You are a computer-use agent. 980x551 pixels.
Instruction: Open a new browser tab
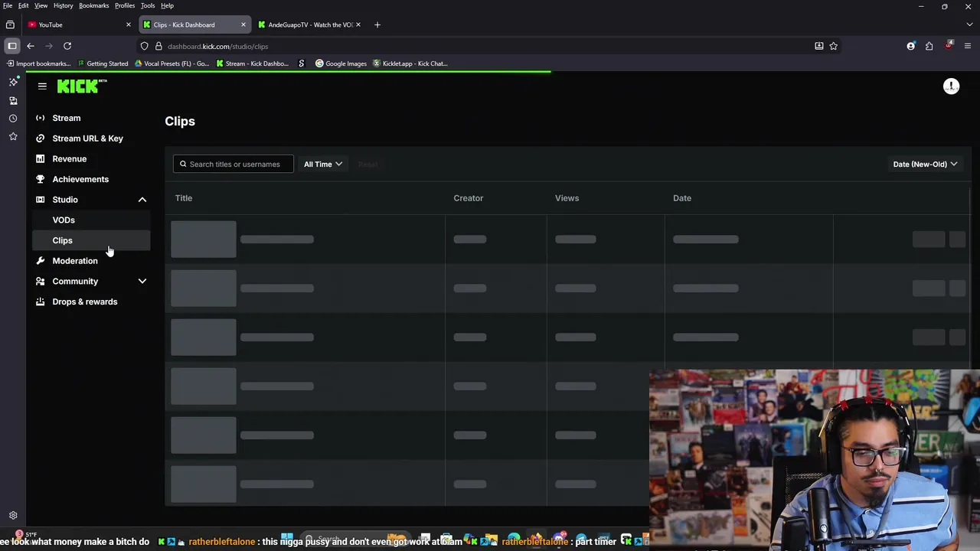tap(377, 24)
